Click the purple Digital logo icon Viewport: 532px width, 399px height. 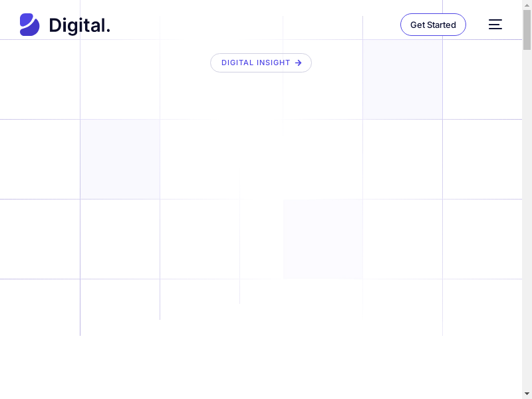(30, 25)
